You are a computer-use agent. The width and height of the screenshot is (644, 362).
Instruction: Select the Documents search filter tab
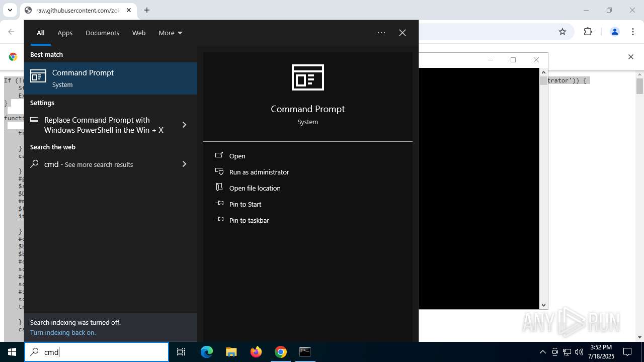(x=102, y=33)
